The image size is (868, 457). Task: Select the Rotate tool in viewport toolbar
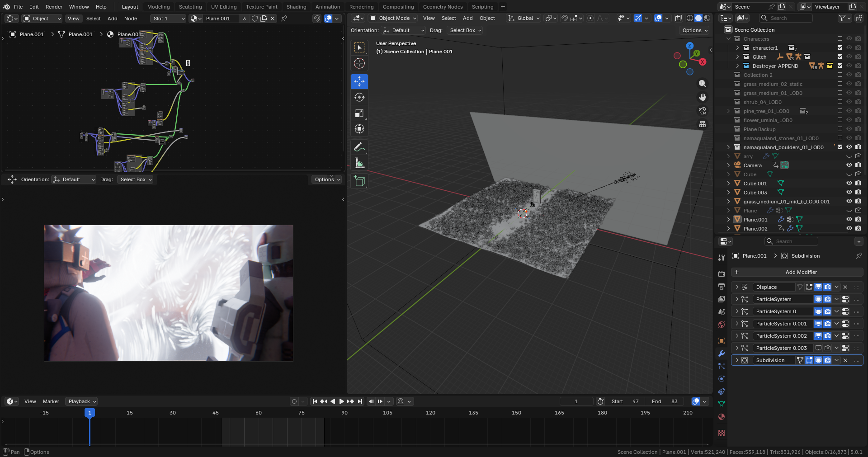(359, 97)
